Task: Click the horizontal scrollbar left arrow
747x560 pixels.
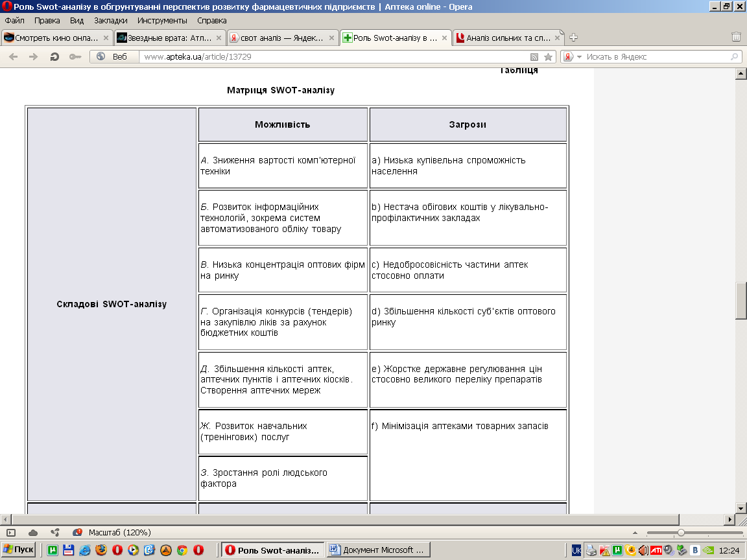Action: tap(5, 520)
